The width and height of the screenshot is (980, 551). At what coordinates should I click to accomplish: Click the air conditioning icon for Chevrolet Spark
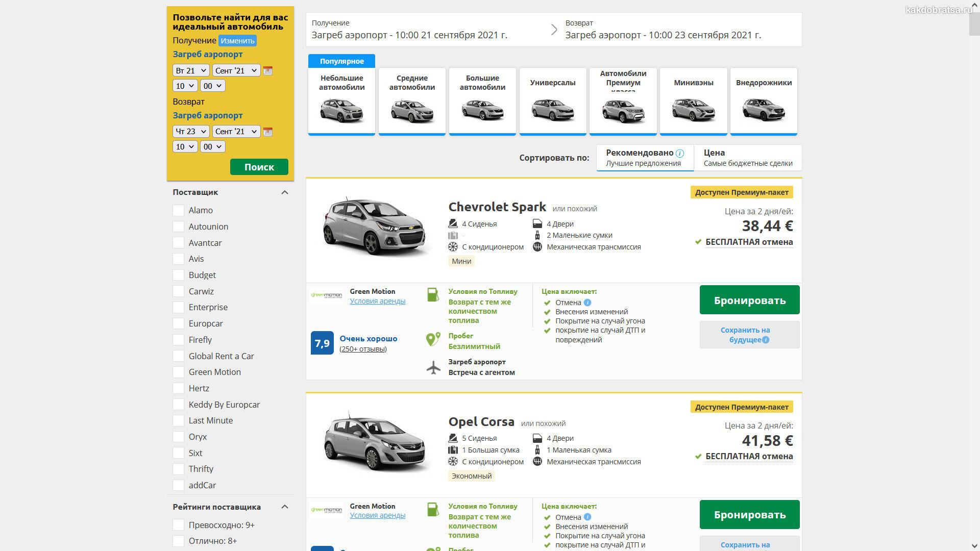[453, 247]
